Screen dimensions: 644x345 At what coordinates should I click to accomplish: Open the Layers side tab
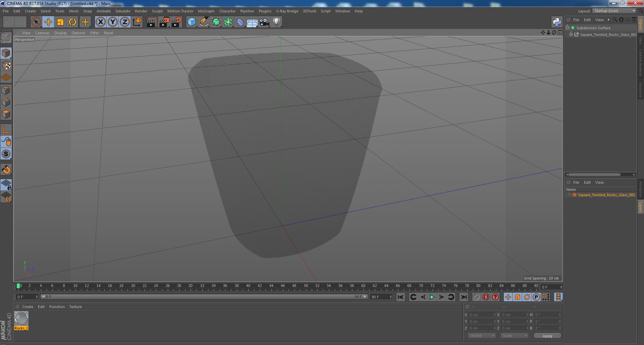tap(640, 207)
